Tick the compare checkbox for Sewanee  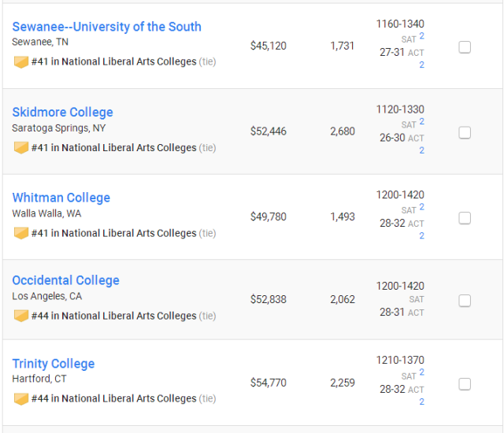465,47
